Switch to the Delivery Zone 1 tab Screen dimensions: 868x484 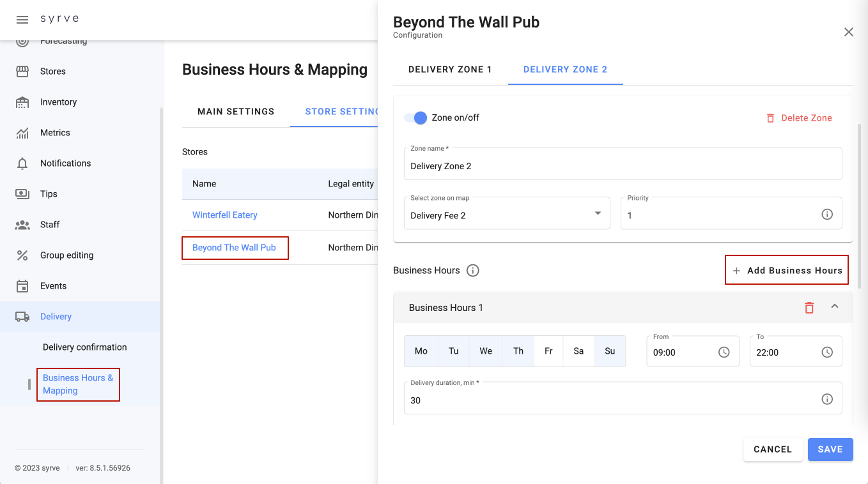(450, 70)
